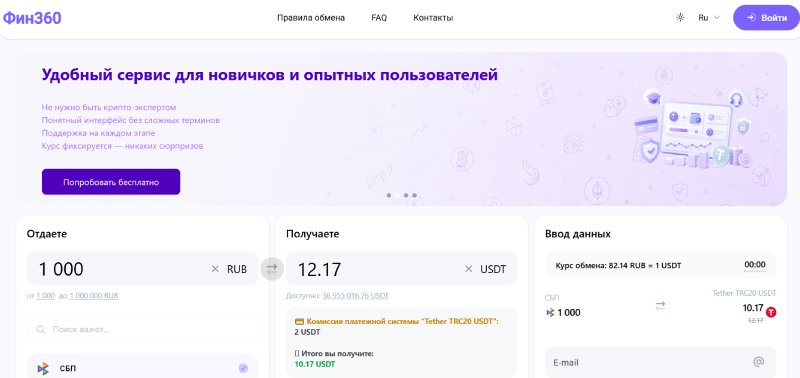Clear the RUB amount with the X icon

tap(215, 269)
